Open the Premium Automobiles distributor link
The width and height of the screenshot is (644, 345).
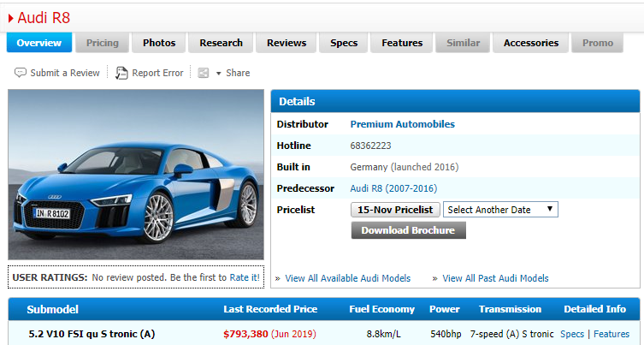point(402,124)
